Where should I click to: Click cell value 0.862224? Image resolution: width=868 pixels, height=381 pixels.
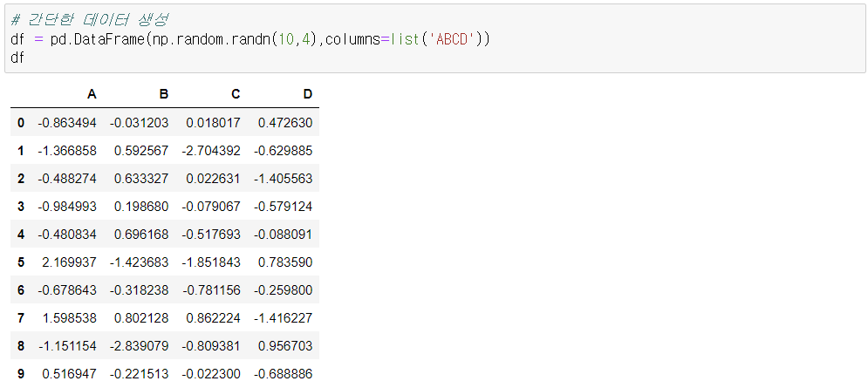click(213, 318)
